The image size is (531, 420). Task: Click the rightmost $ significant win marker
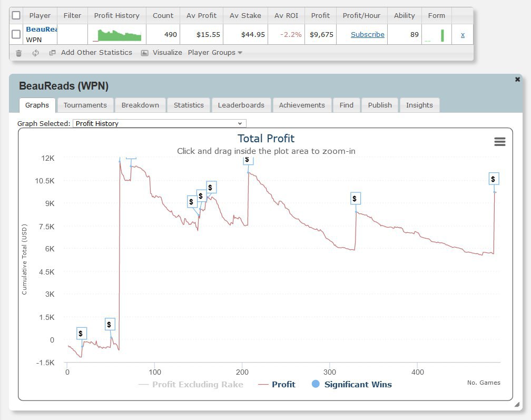click(x=493, y=179)
